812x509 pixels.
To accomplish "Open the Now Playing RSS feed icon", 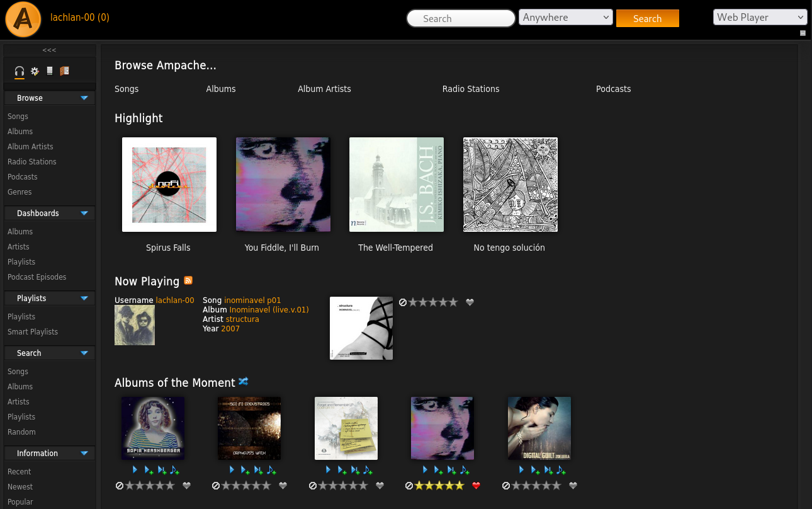I will 188,280.
